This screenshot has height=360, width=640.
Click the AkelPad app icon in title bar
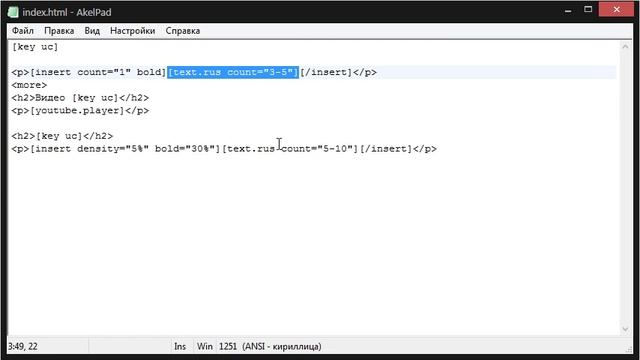click(13, 12)
